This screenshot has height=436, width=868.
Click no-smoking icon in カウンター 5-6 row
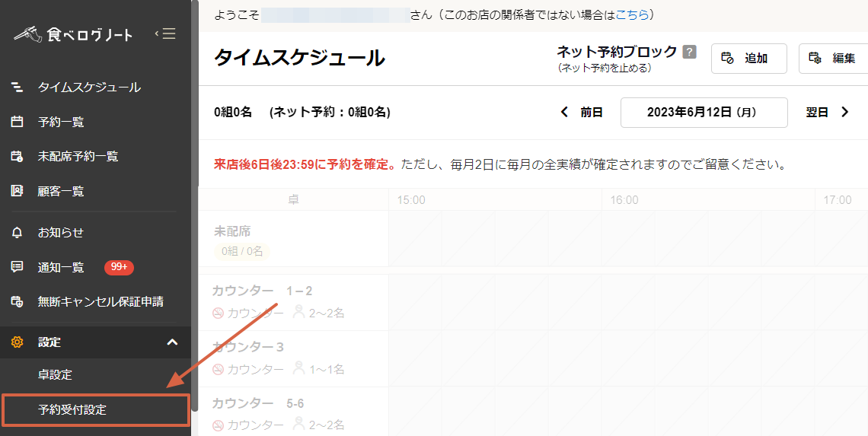[218, 425]
